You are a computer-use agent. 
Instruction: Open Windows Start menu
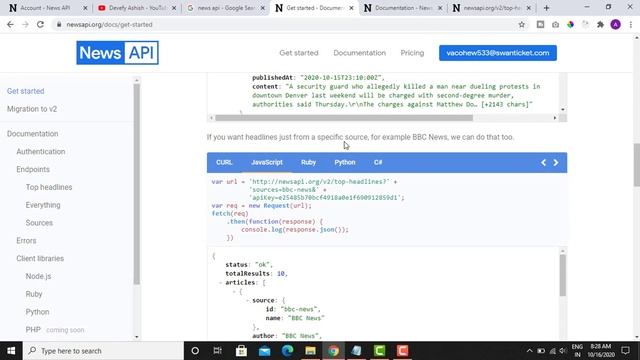pyautogui.click(x=11, y=351)
